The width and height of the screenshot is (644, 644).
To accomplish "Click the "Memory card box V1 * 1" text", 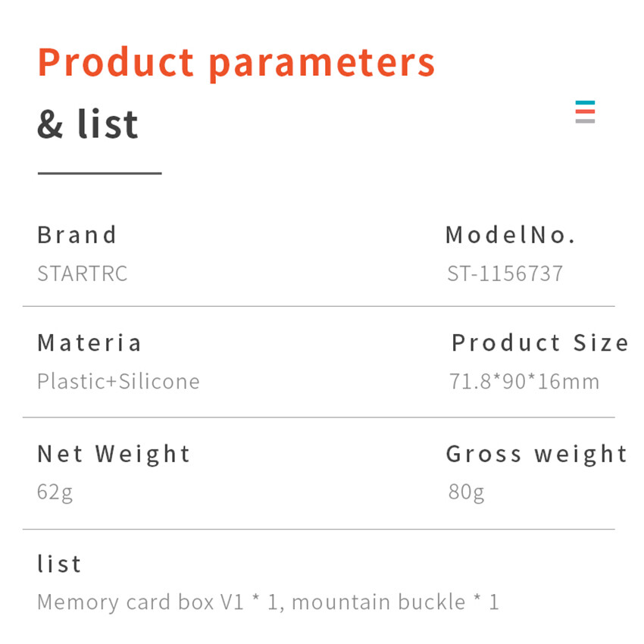I will (x=159, y=602).
